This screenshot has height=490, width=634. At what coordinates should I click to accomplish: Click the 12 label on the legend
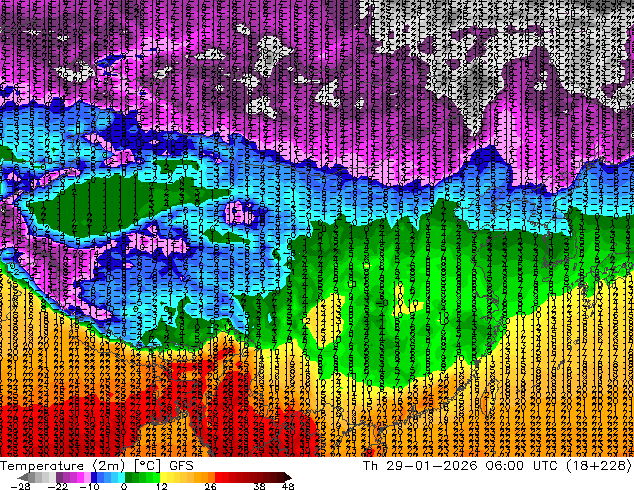pyautogui.click(x=162, y=486)
